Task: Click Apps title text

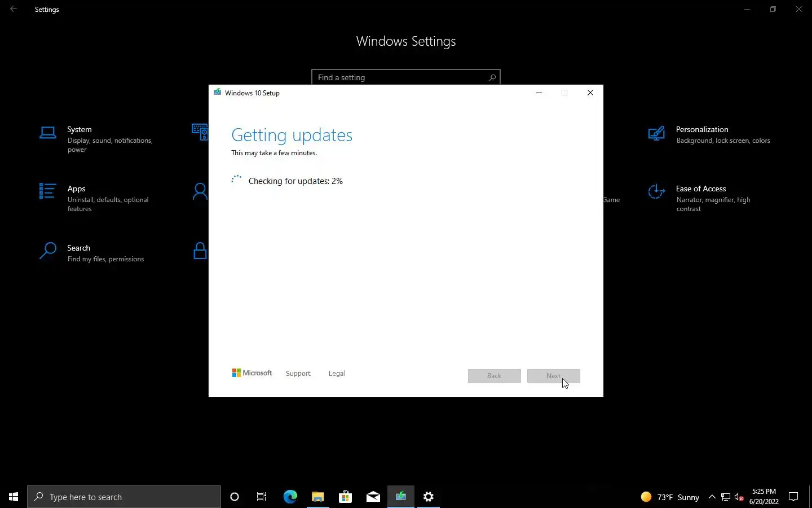Action: click(76, 189)
